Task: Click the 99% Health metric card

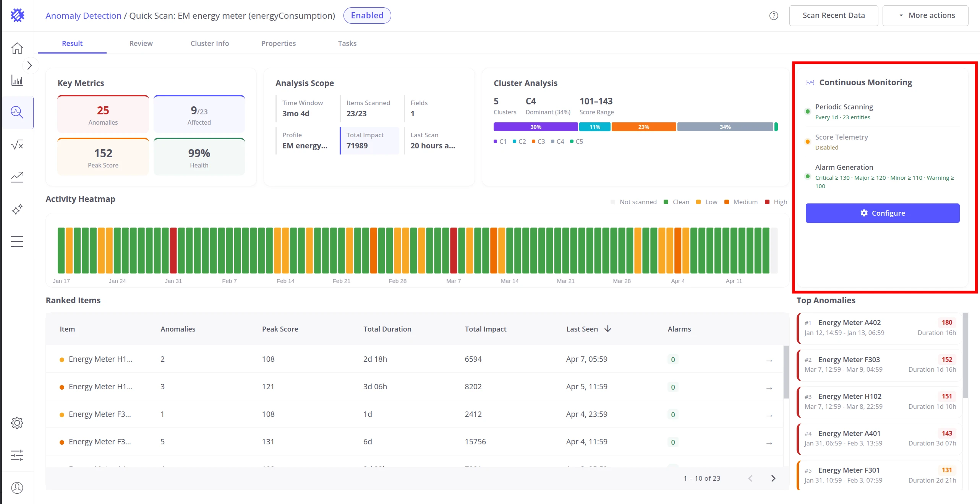Action: [x=199, y=157]
